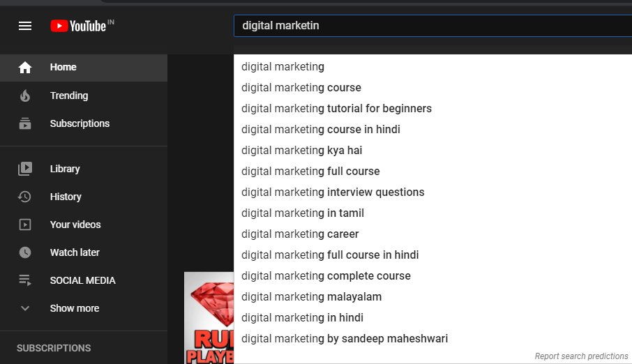Click the History clock-arrow icon
Viewport: 632px width, 364px height.
pos(24,197)
